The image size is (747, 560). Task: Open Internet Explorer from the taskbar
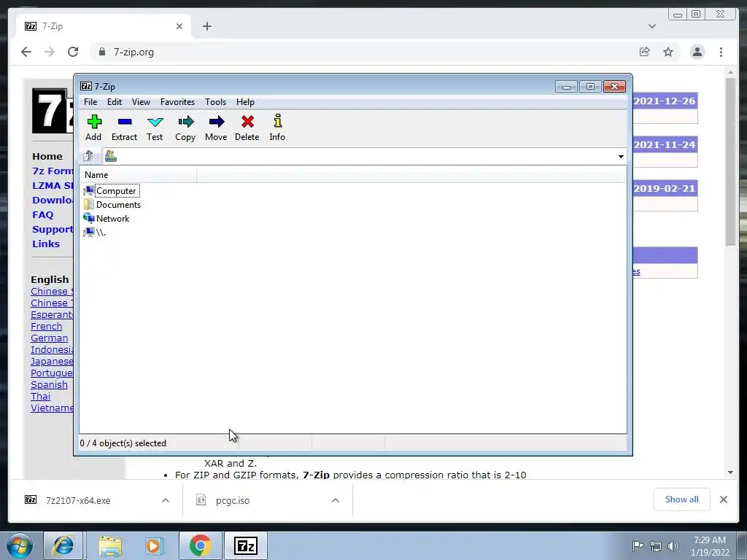[x=63, y=545]
